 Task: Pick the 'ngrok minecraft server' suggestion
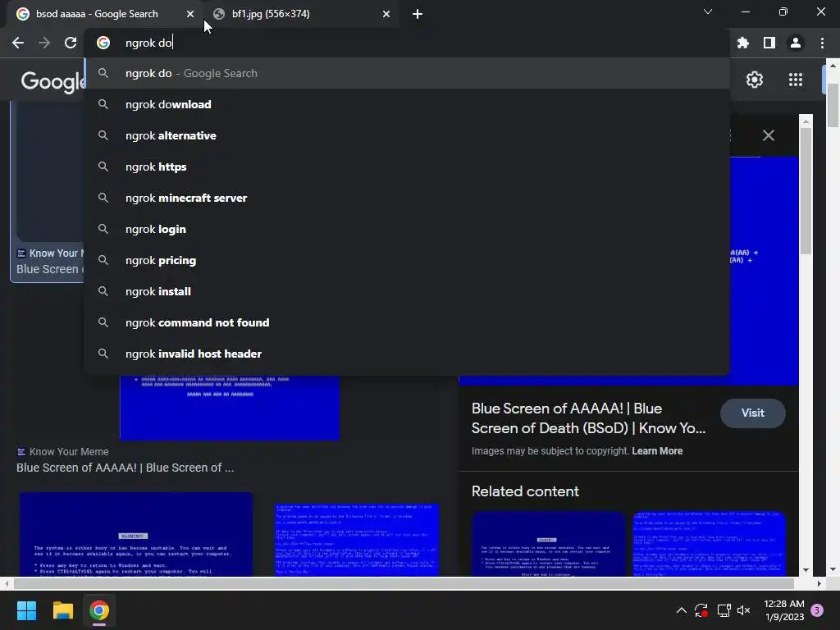click(407, 198)
